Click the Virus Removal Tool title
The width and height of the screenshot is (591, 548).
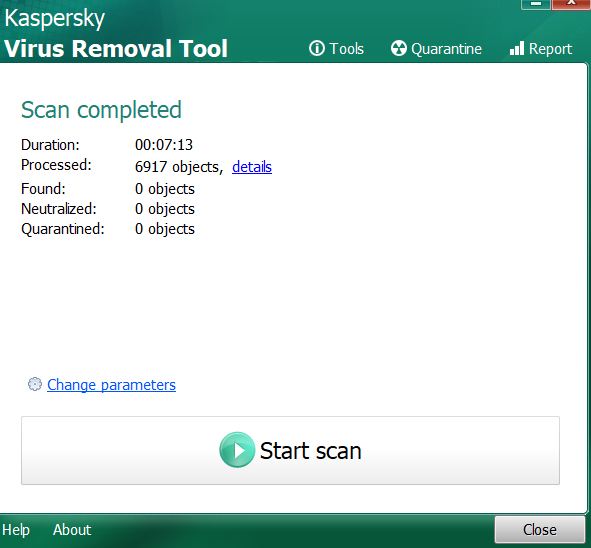[x=116, y=48]
